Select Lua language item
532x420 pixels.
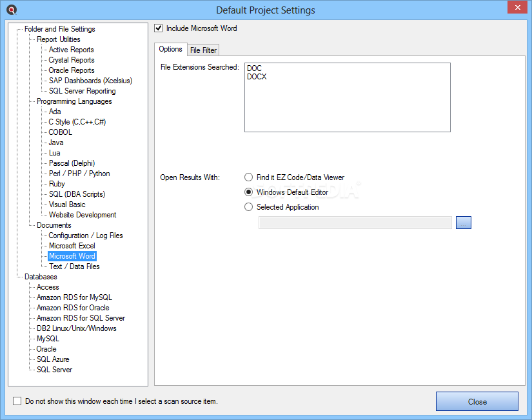(55, 153)
